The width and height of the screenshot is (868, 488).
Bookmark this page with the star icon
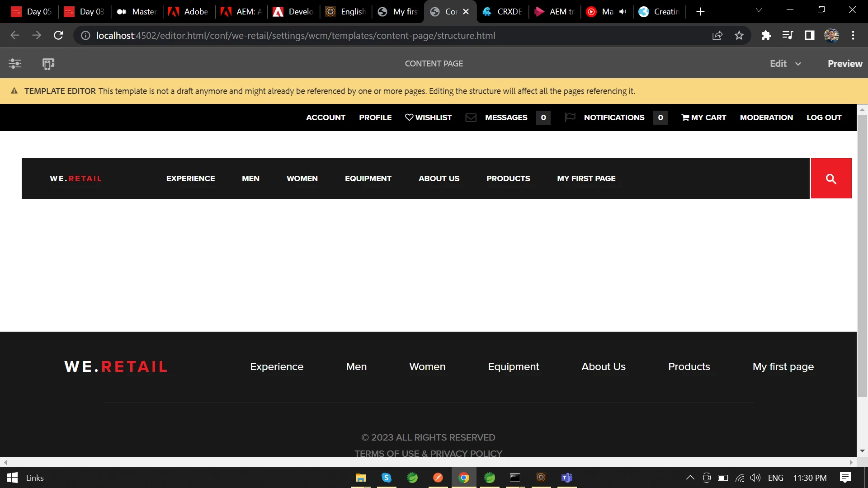coord(739,35)
